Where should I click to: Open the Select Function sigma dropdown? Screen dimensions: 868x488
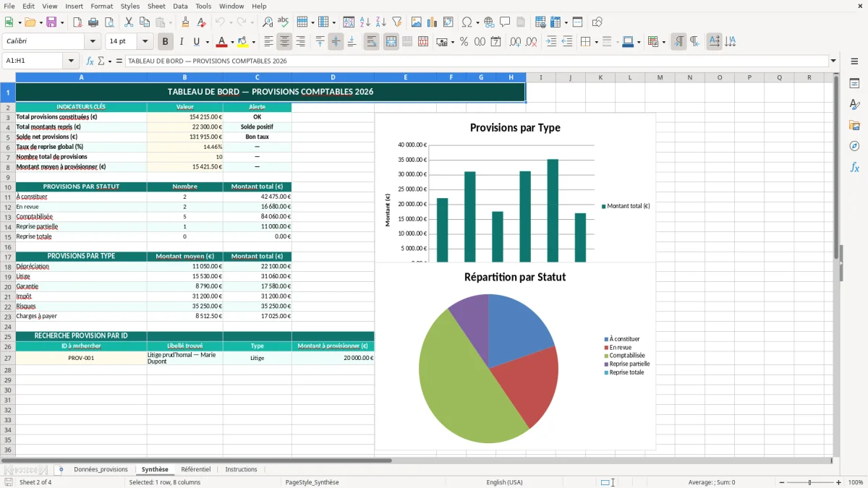tap(110, 61)
